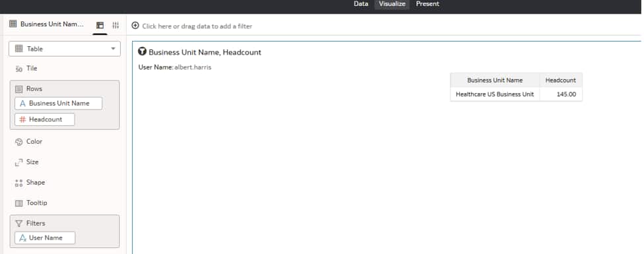Click the Business Unit Name column header
644x254 pixels.
point(495,80)
